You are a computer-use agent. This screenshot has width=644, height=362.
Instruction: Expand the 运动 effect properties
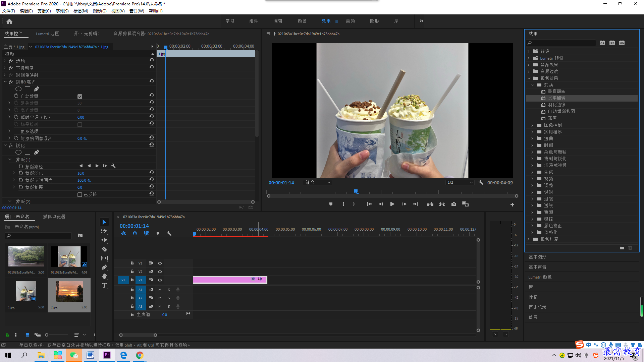[x=5, y=61]
